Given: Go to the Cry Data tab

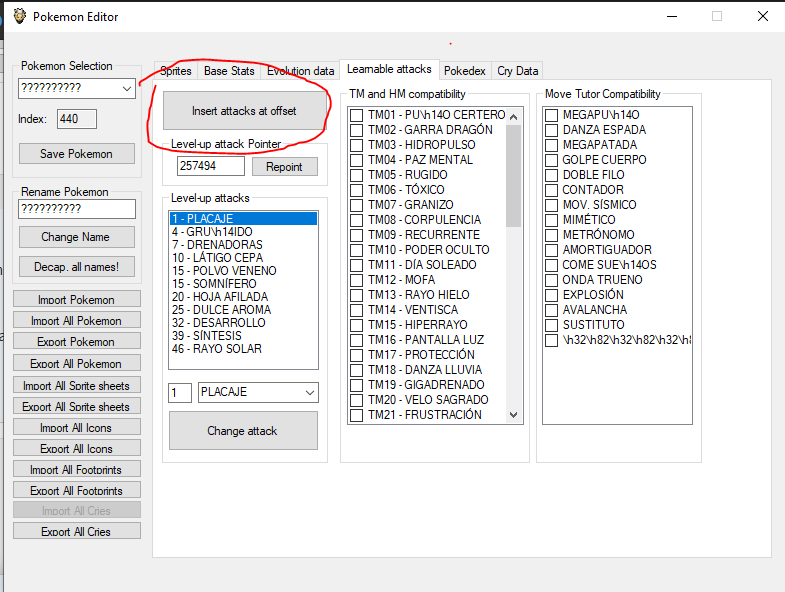Looking at the screenshot, I should point(517,71).
